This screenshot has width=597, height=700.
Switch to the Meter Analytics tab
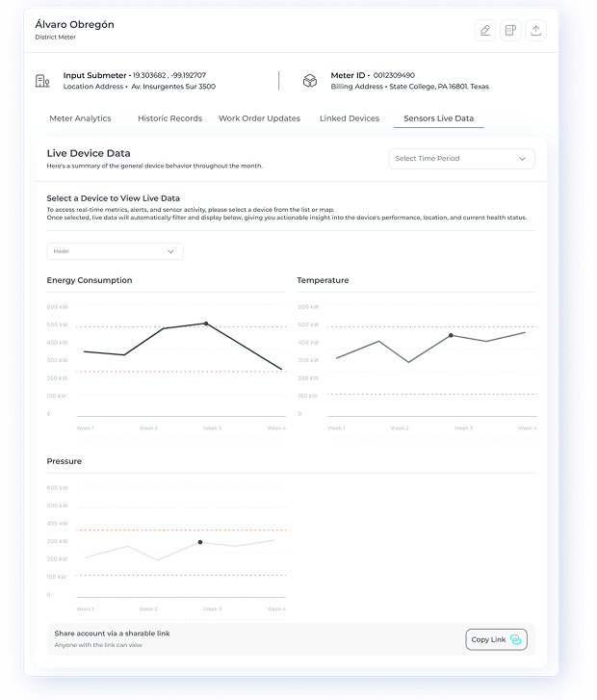click(x=80, y=118)
